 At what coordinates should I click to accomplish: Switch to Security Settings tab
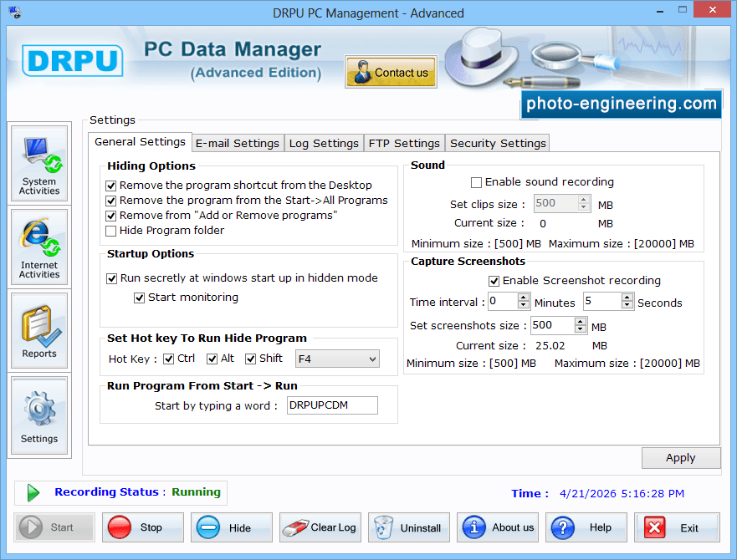click(x=498, y=143)
